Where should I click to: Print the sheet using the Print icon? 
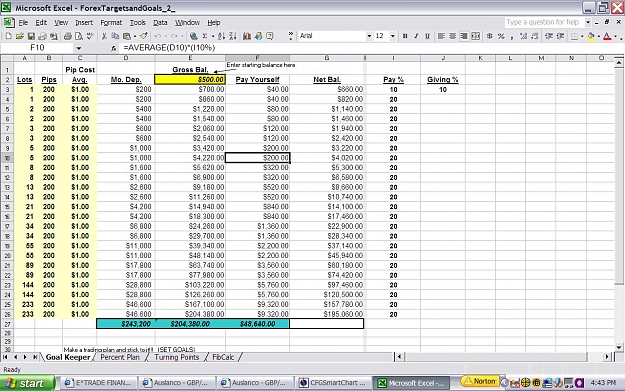pyautogui.click(x=67, y=36)
